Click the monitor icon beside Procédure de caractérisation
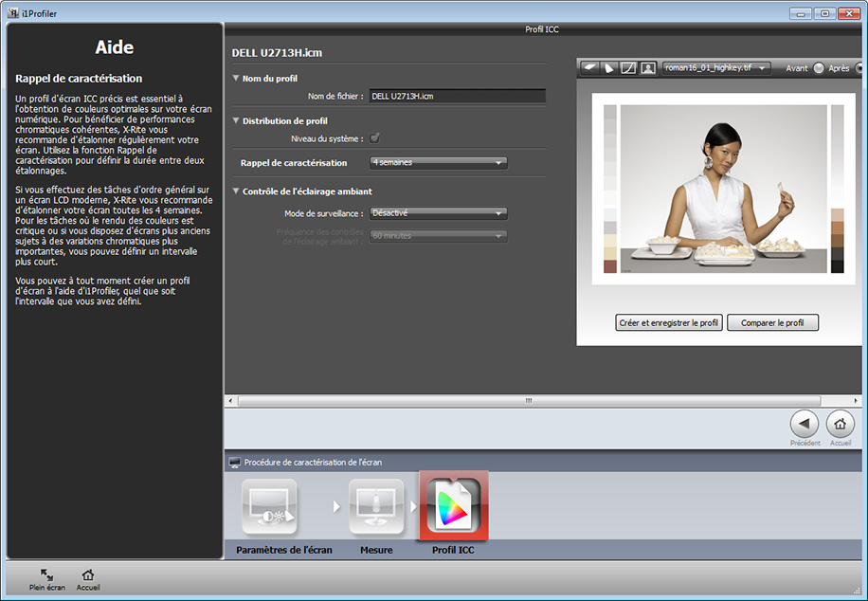The height and width of the screenshot is (601, 868). 235,462
